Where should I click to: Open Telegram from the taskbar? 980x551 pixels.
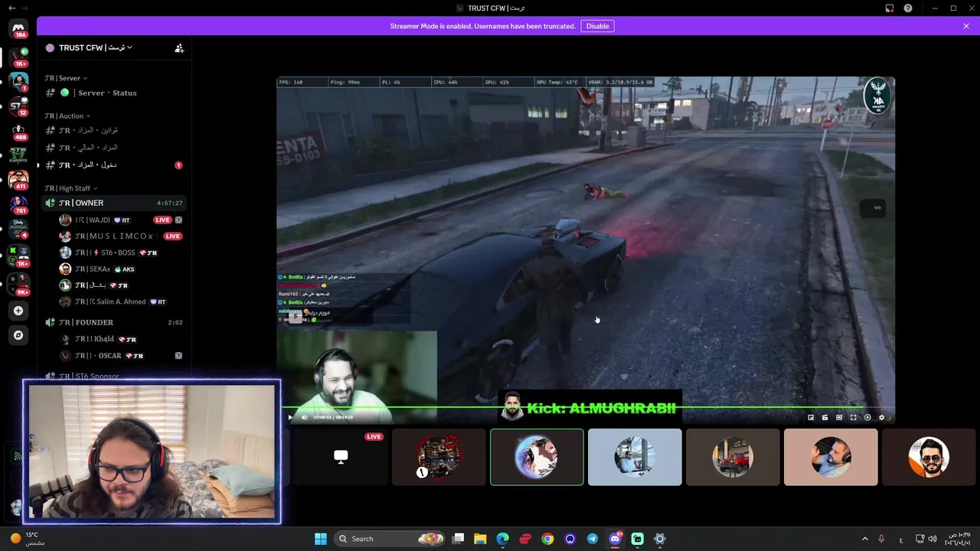[593, 539]
